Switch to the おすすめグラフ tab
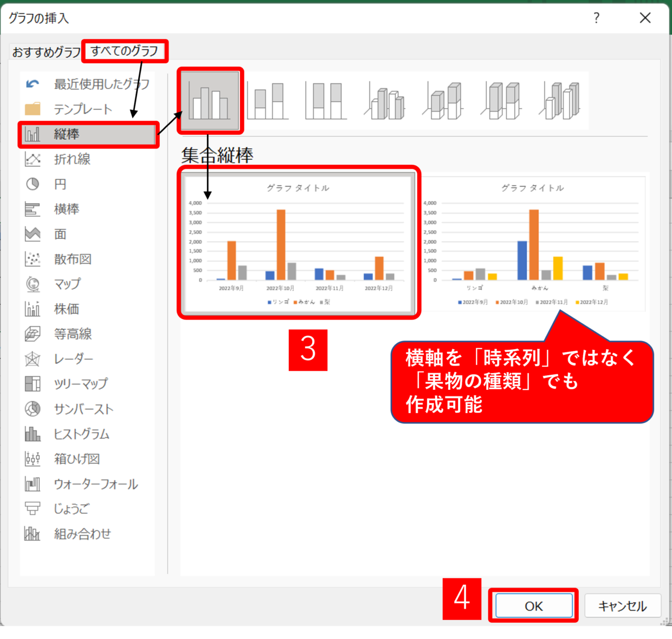The image size is (672, 639). pos(47,52)
